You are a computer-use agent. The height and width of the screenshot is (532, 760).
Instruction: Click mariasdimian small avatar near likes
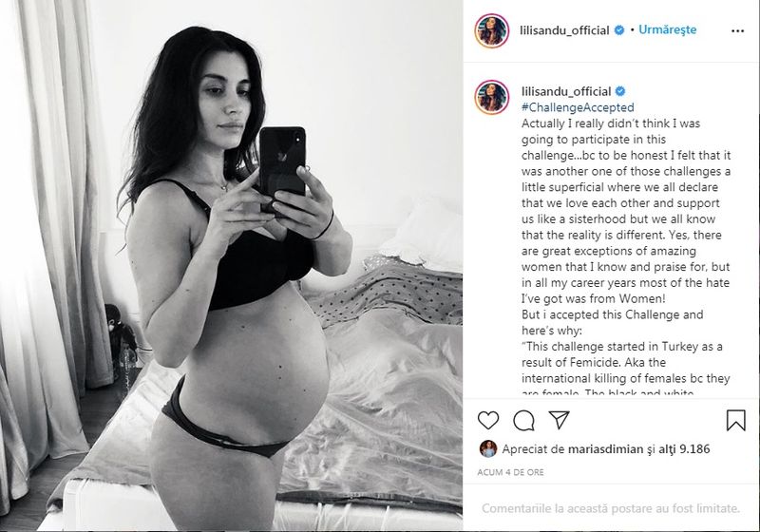point(488,449)
